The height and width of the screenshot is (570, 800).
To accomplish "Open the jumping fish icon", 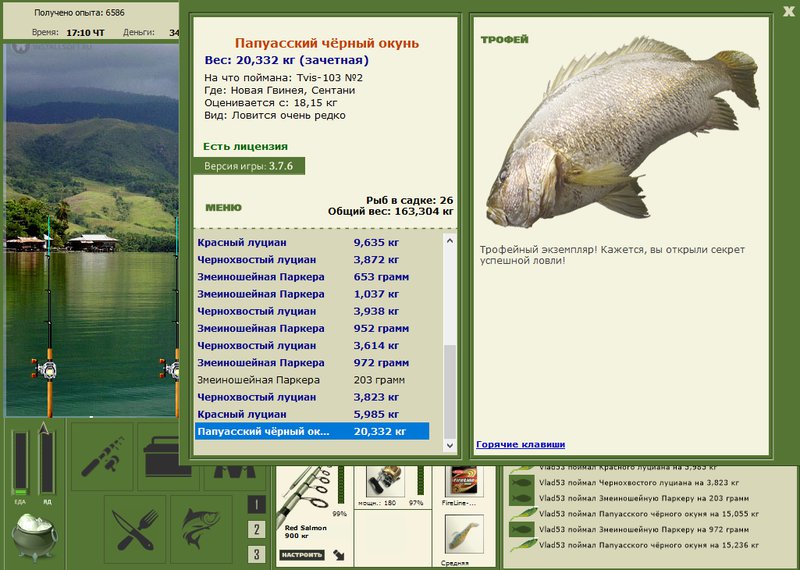I will tap(201, 529).
